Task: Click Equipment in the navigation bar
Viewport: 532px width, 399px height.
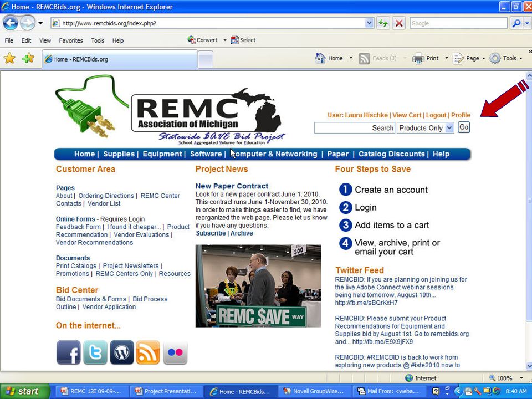Action: coord(162,154)
